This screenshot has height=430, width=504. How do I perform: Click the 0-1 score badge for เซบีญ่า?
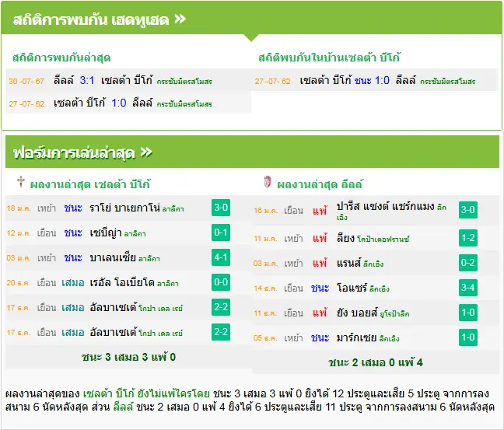pyautogui.click(x=221, y=232)
